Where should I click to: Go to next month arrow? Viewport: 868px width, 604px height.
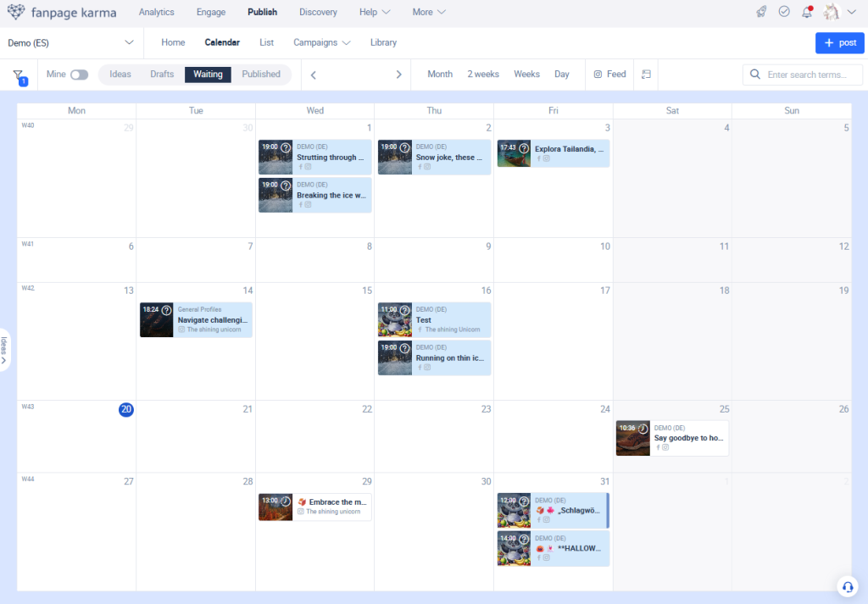point(398,75)
